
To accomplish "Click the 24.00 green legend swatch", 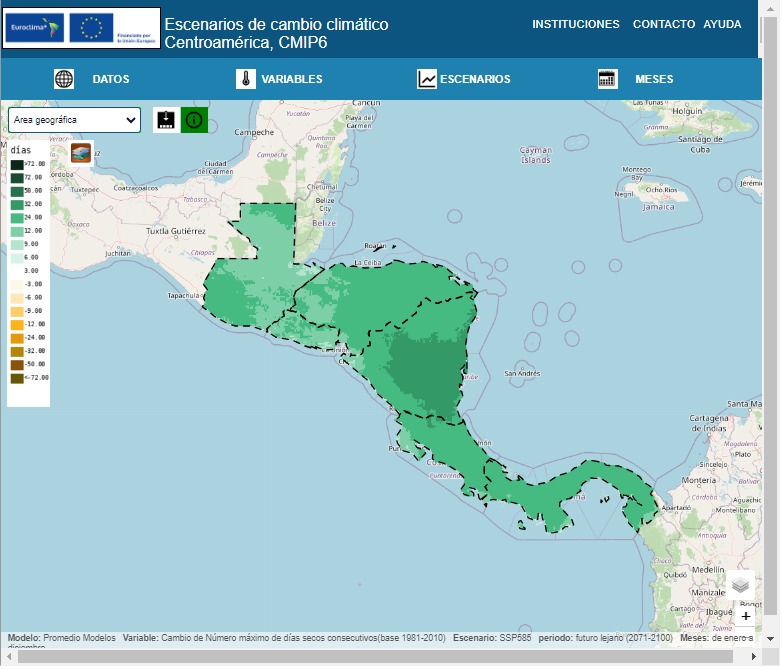I will point(17,217).
